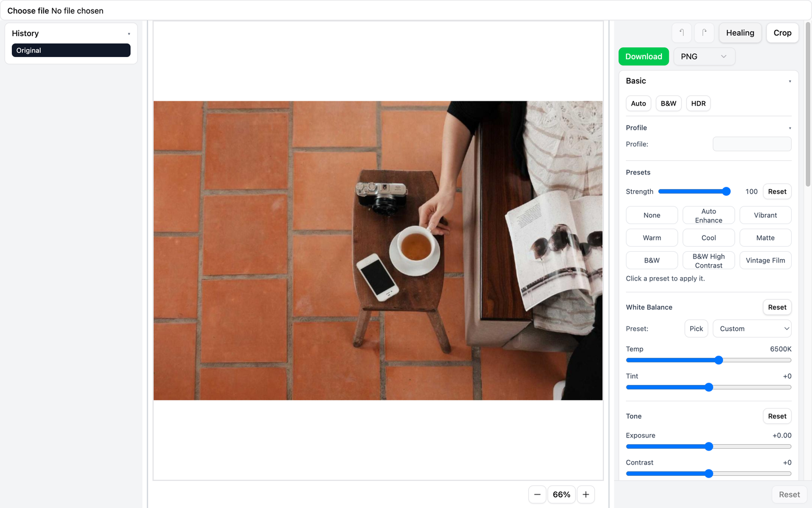Redo the undone edit
This screenshot has width=812, height=508.
click(704, 33)
